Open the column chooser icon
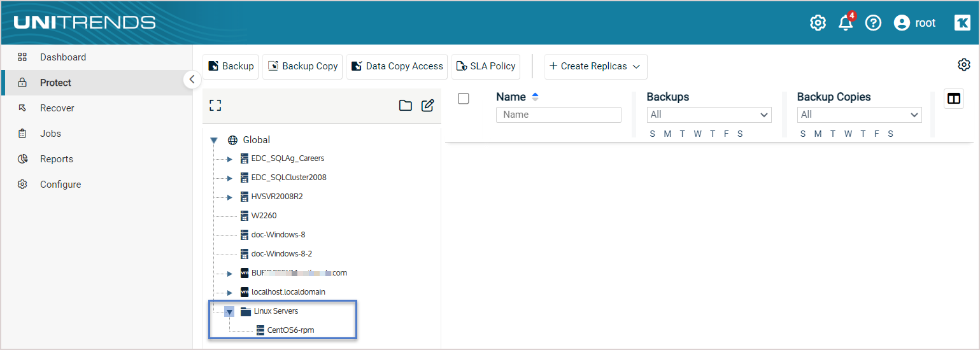Image resolution: width=980 pixels, height=350 pixels. tap(954, 99)
